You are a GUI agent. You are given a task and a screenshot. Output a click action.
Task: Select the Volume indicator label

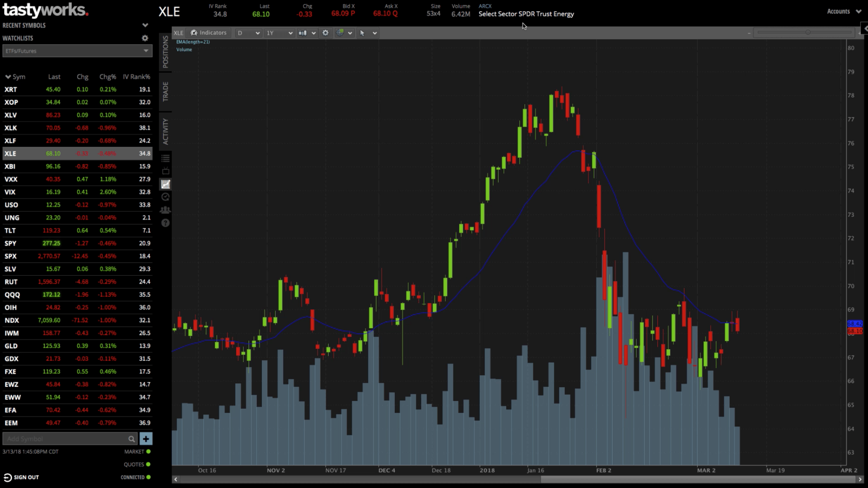pyautogui.click(x=184, y=50)
